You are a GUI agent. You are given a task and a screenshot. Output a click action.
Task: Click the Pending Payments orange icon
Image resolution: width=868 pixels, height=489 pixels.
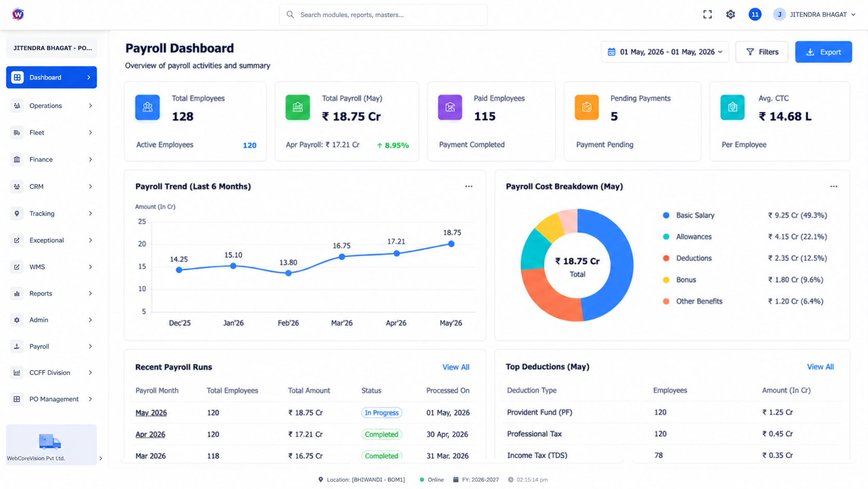coord(587,108)
